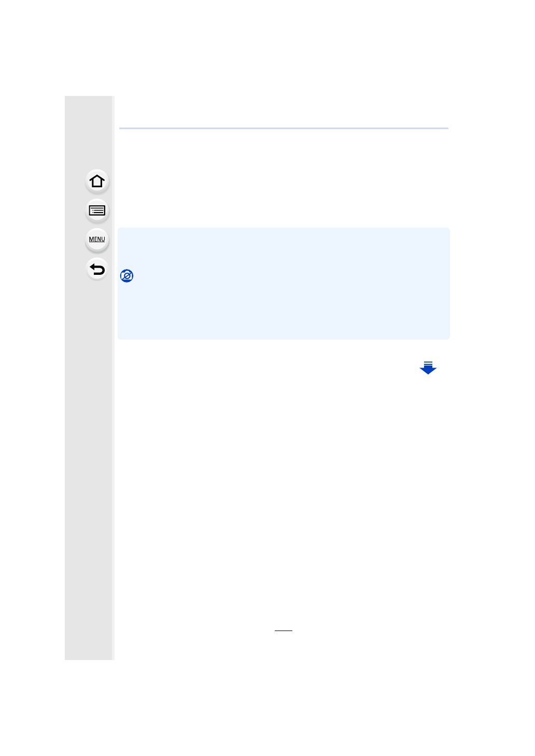The image size is (535, 756).
Task: Click the gray sidebar below the back button
Action: pyautogui.click(x=89, y=467)
